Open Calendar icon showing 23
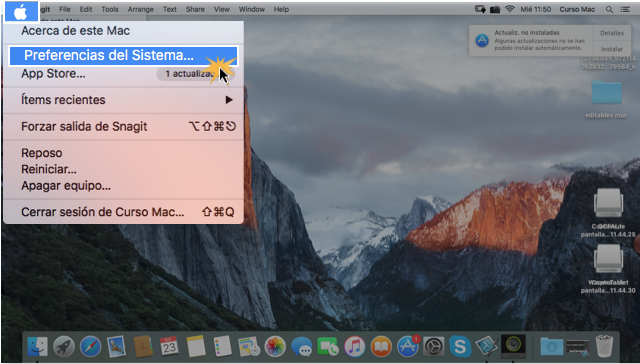Viewport: 640px width, 364px height. pyautogui.click(x=169, y=347)
